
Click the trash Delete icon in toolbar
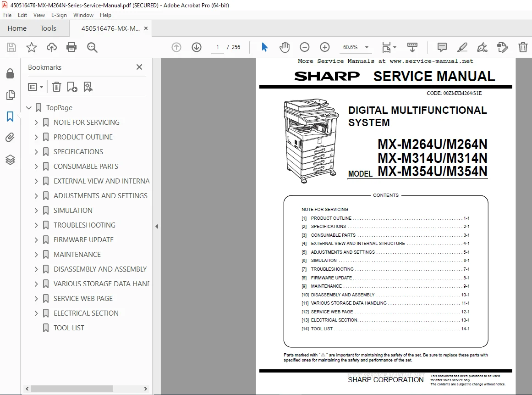coord(523,47)
